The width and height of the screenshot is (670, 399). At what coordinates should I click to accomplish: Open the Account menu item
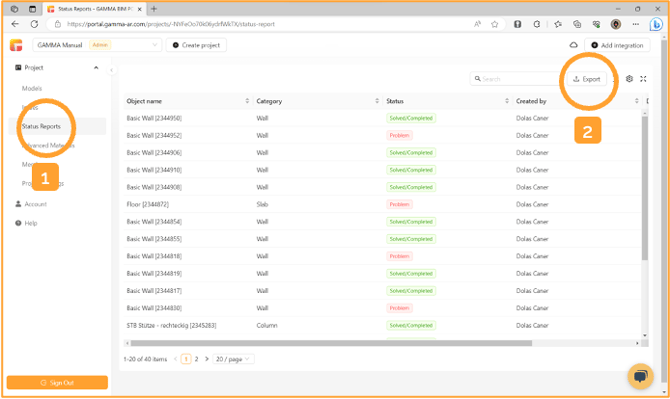coord(35,204)
